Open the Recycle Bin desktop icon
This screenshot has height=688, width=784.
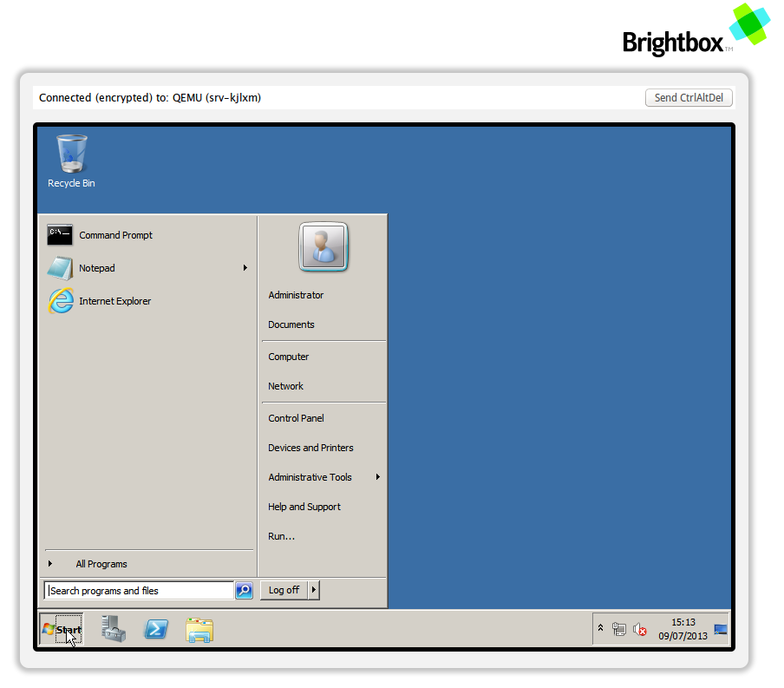click(x=71, y=161)
